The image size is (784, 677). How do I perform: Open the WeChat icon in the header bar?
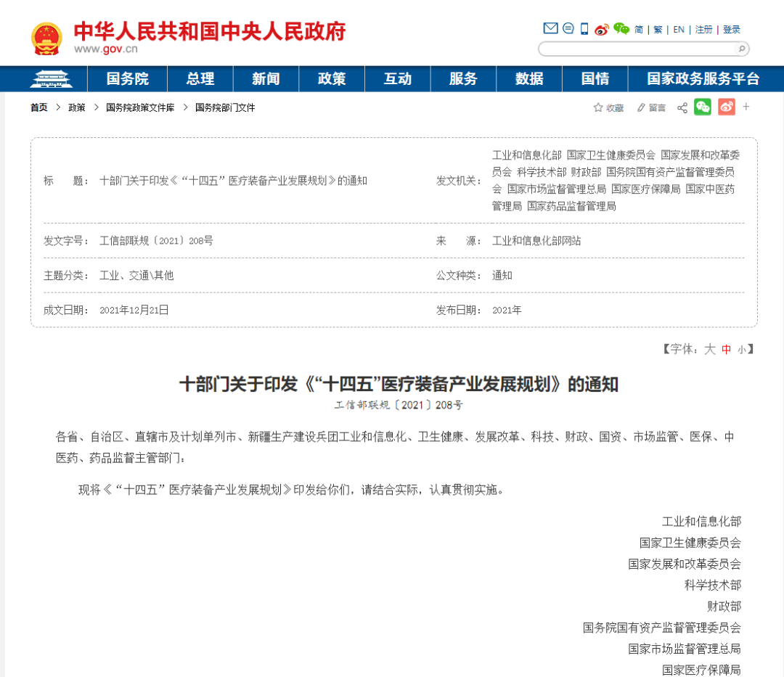pos(621,29)
